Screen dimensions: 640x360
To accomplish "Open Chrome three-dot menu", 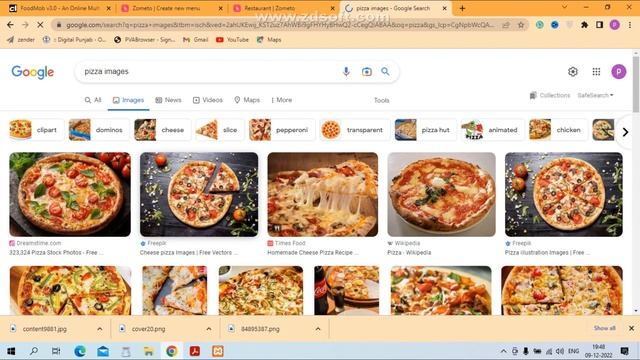I will click(630, 25).
